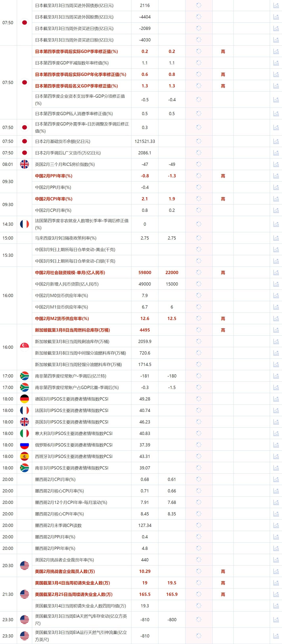Open 日本第四季度季调后名义GDP季率修正值(%) indicator
Viewport: 282px width, 644px height.
click(x=76, y=86)
